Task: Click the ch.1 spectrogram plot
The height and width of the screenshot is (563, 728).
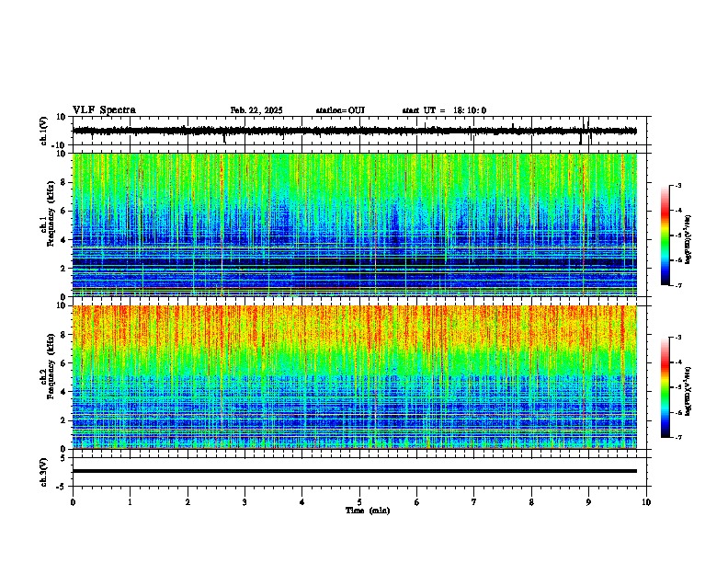Action: tap(355, 224)
